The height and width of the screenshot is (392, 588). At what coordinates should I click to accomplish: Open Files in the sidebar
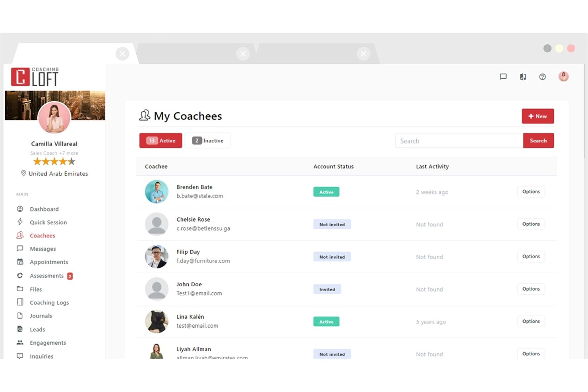point(35,289)
